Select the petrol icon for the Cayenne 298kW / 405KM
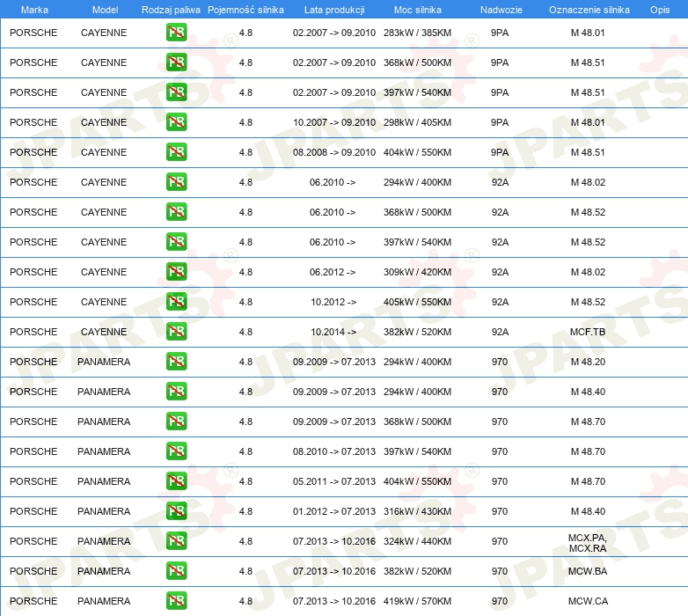Viewport: 688px width, 616px height. (176, 122)
